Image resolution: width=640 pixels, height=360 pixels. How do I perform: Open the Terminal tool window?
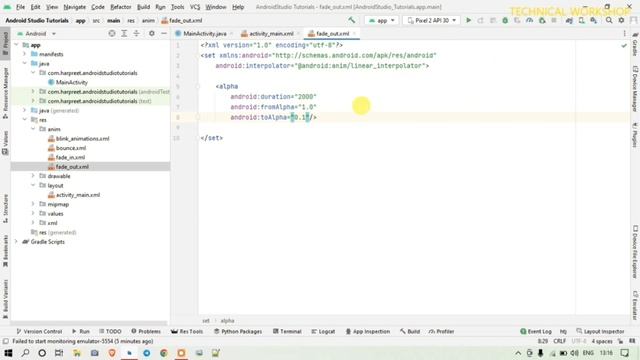[287, 331]
